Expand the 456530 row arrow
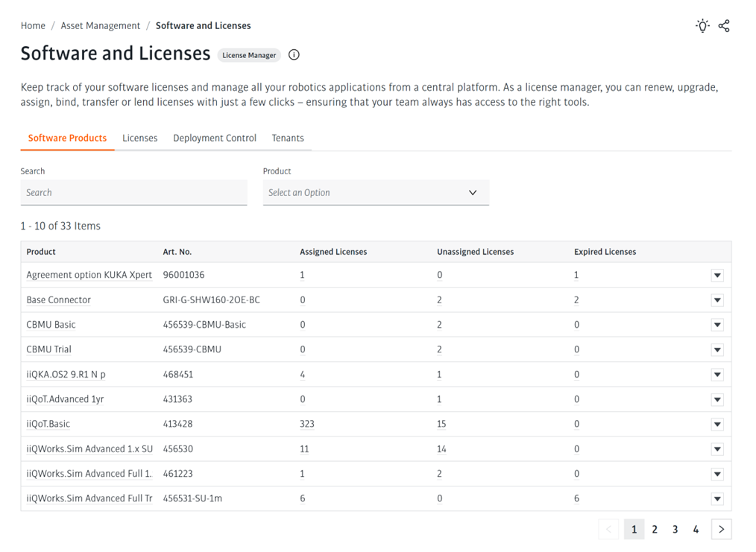This screenshot has height=552, width=756. click(x=717, y=449)
